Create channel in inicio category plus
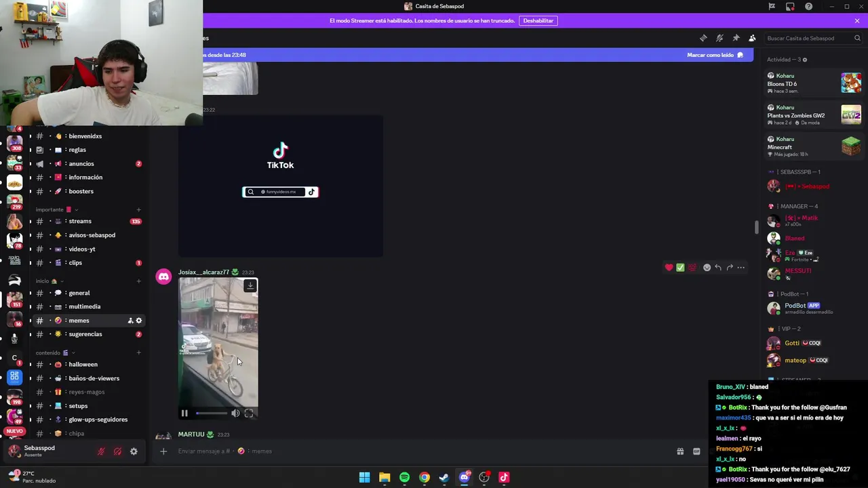This screenshot has height=488, width=868. (x=138, y=281)
